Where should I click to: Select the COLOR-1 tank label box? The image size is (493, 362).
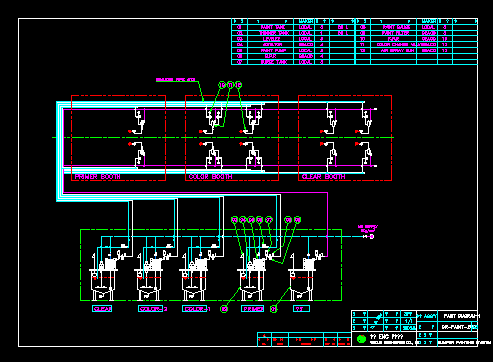click(195, 309)
